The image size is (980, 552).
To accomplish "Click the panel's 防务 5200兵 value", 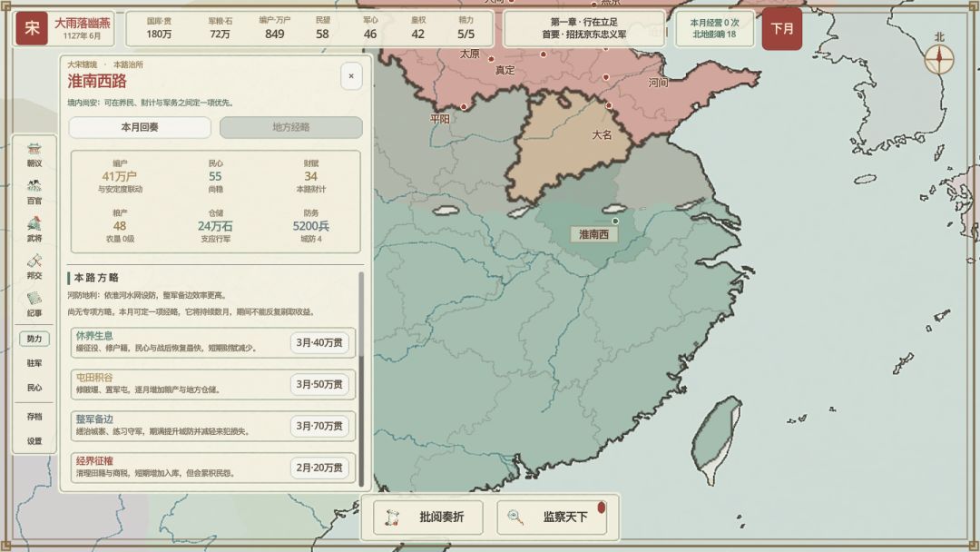I will coord(310,226).
